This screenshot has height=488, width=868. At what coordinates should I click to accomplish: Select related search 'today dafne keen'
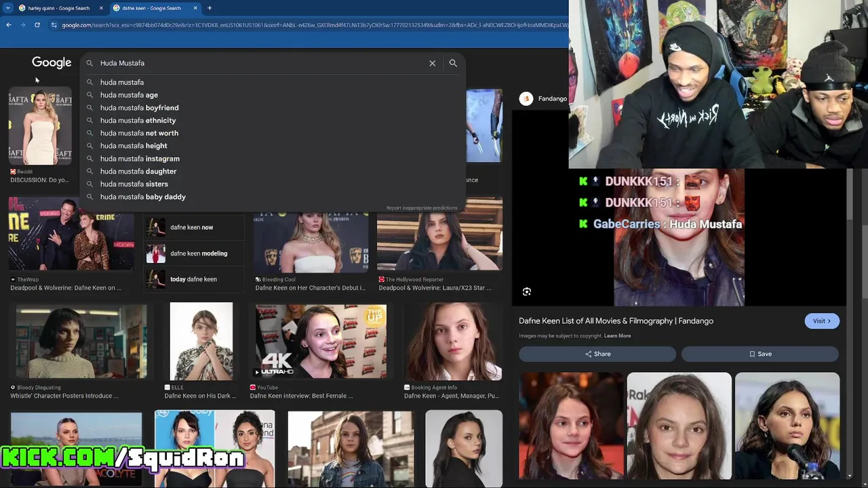click(194, 279)
